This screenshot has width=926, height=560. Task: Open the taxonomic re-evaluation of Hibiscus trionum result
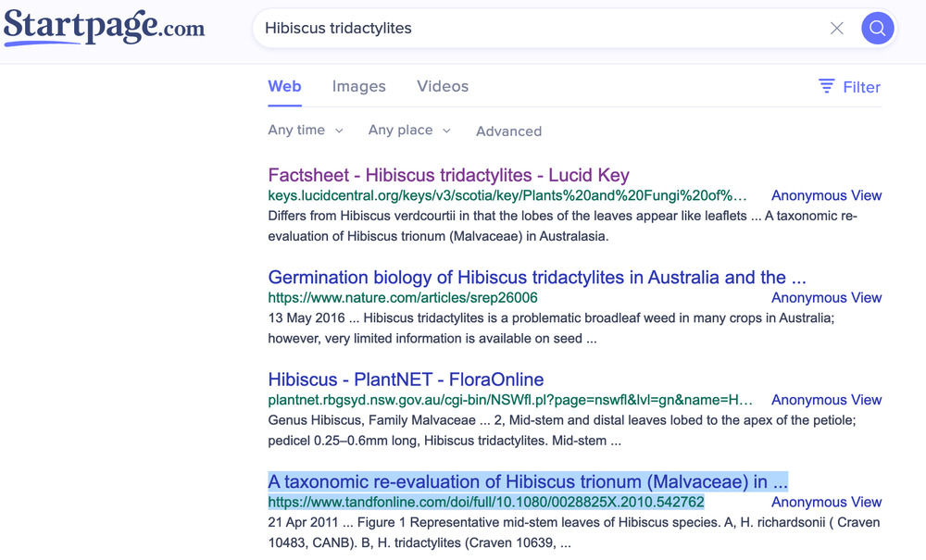(527, 482)
